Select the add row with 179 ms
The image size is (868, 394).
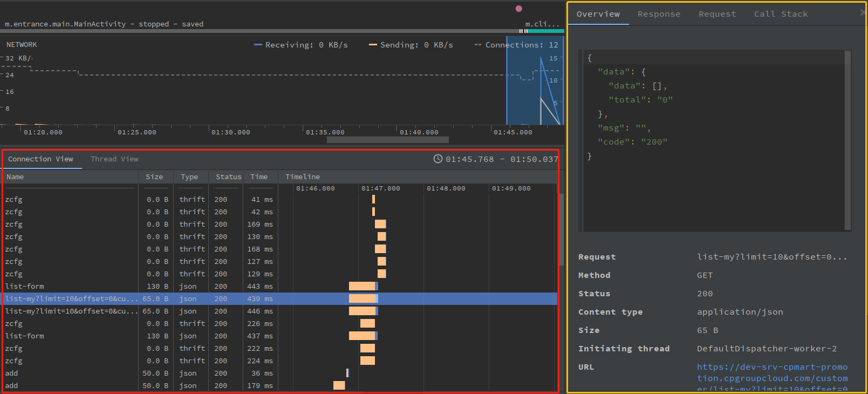pos(279,385)
